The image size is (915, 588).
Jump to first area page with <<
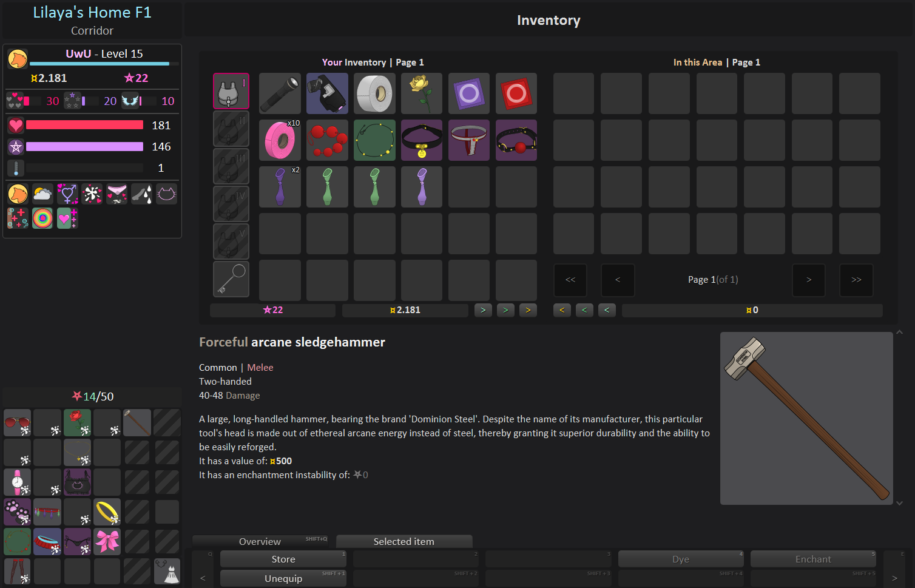[x=570, y=280]
